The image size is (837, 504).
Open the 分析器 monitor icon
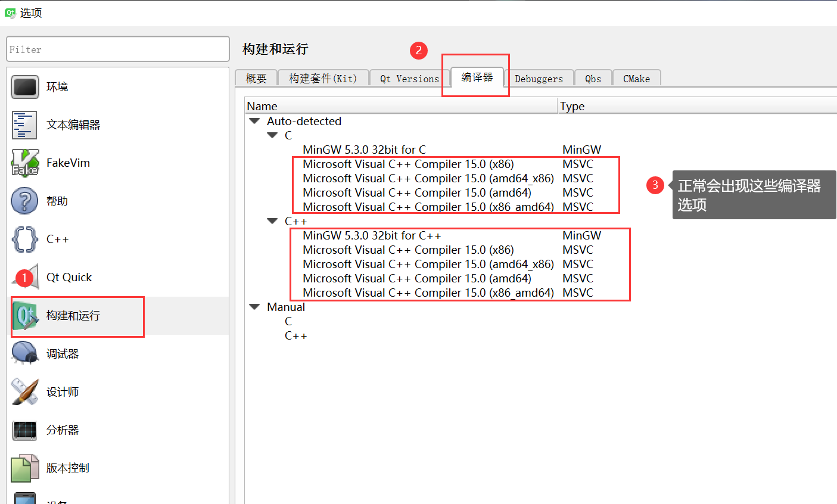[24, 430]
